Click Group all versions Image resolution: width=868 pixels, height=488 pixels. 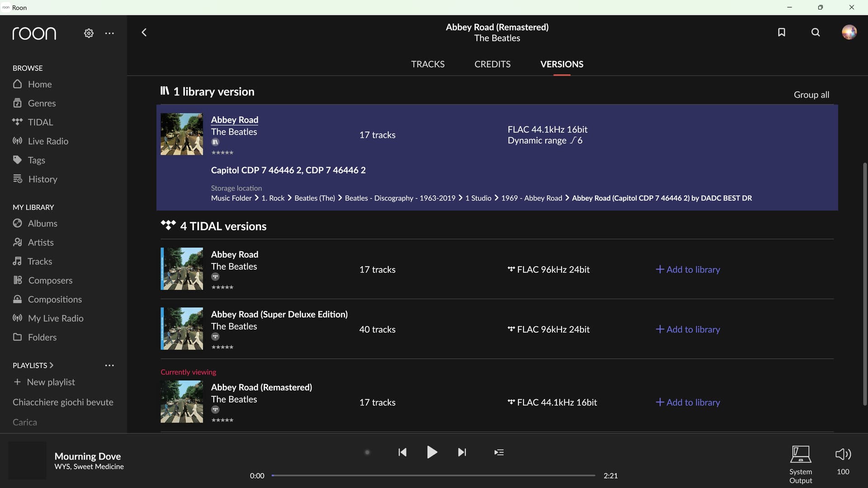pyautogui.click(x=811, y=94)
